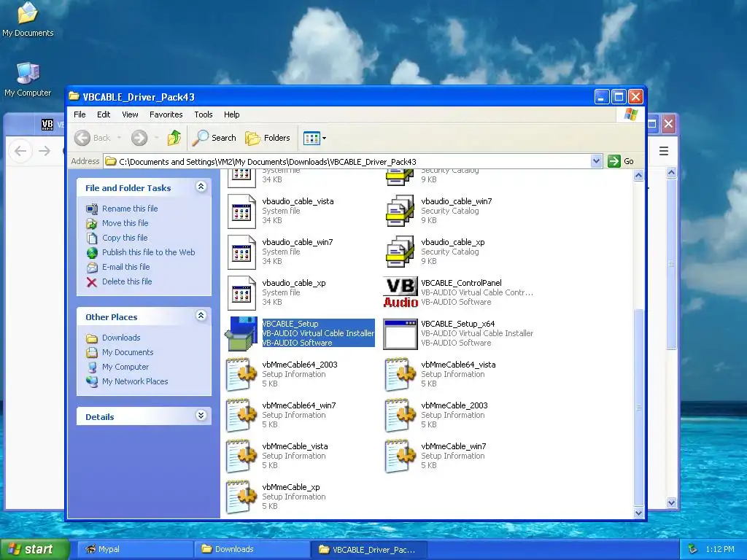
Task: Select vbaudio_cable_vista system file icon
Action: point(241,211)
